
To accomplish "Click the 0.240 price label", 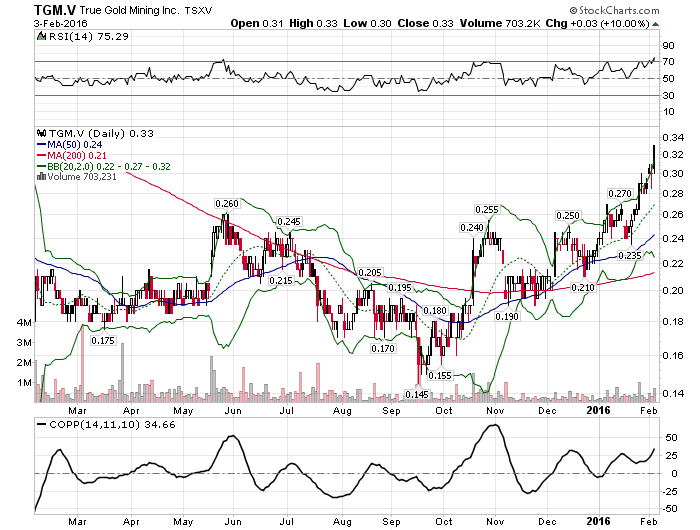I will click(472, 228).
